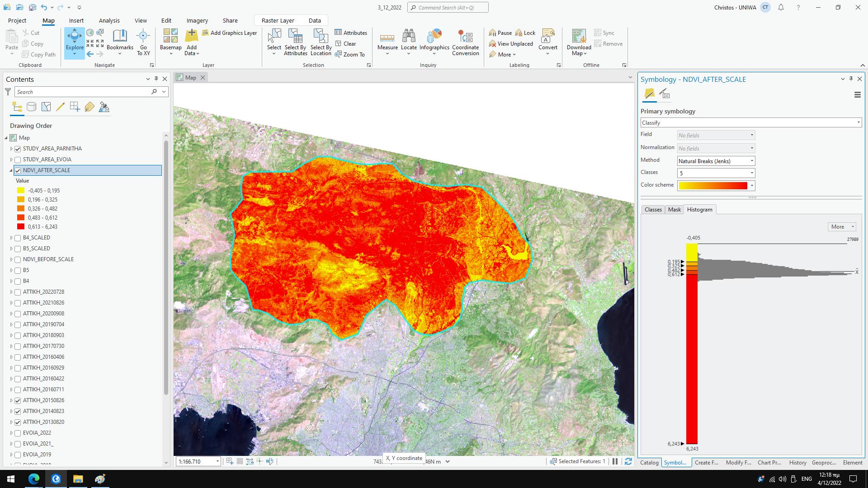This screenshot has width=868, height=488.
Task: Switch to List By Data Source view
Action: pyautogui.click(x=31, y=107)
